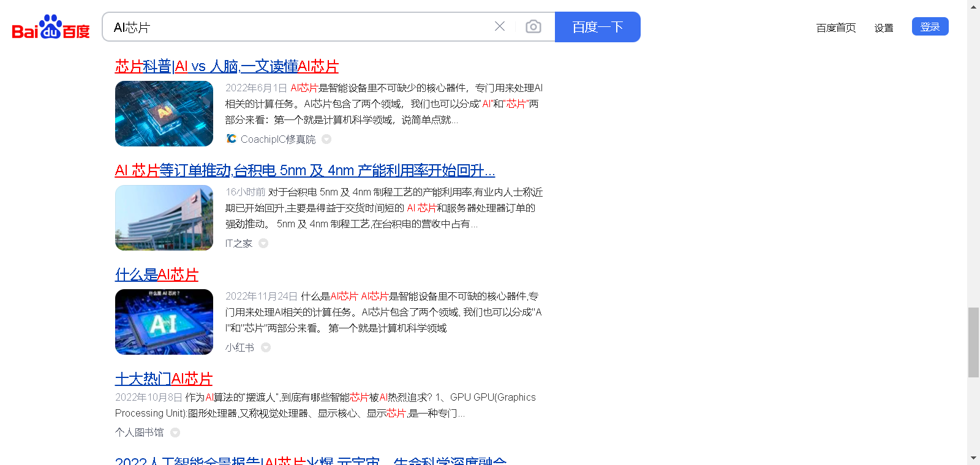Screen dimensions: 980x465
Task: Expand dropdown arrow next to 个人图书馆
Action: pos(175,433)
